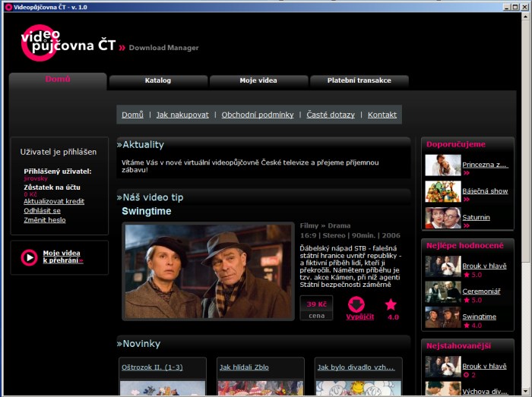532x397 pixels.
Task: Click the Swingtime video tip title
Action: [147, 211]
